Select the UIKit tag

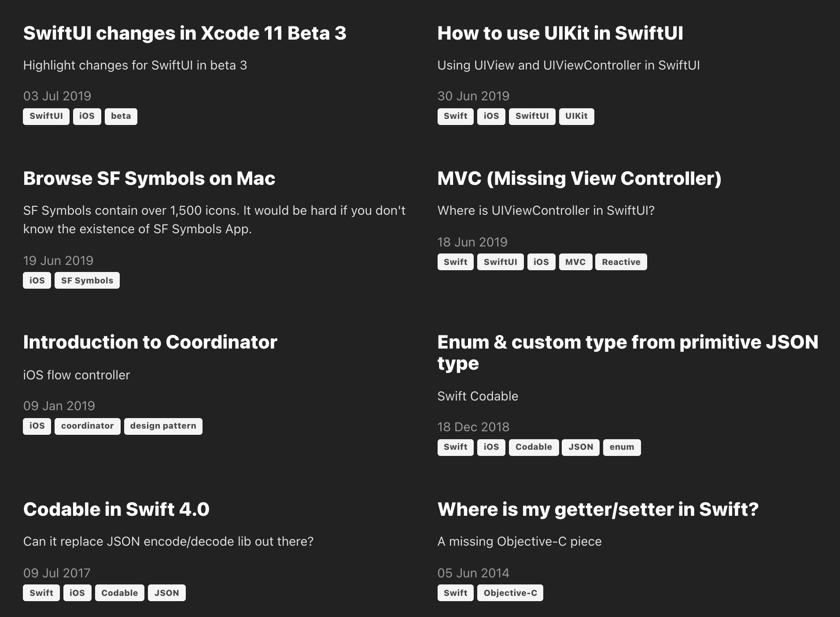pos(576,116)
